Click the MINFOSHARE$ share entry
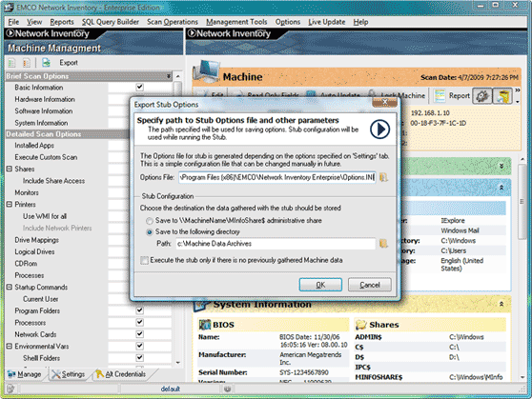Viewport: 532px width, 399px height. coord(379,377)
